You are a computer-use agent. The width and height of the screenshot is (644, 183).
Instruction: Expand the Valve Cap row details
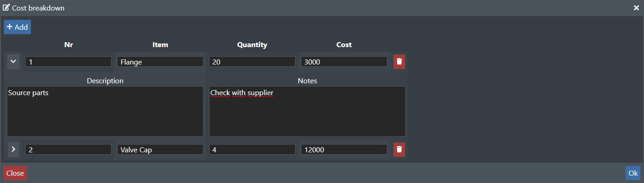pyautogui.click(x=13, y=149)
